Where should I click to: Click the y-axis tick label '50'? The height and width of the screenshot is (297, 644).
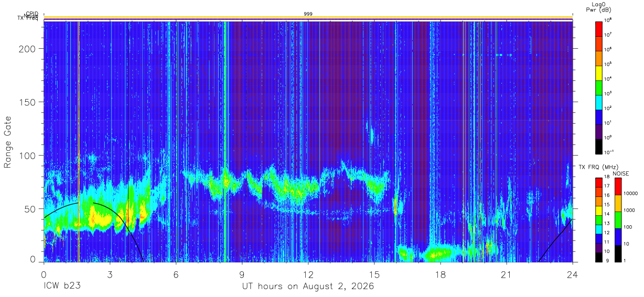[30, 209]
